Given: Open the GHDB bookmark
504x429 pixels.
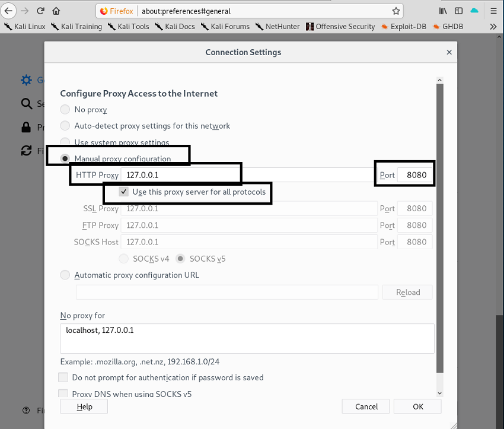Looking at the screenshot, I should 448,26.
